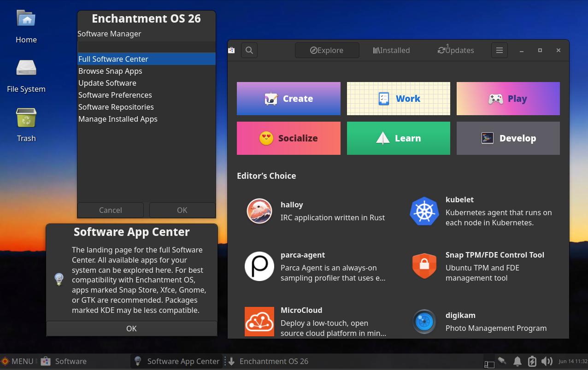Click the parca-agent P logo icon
This screenshot has width=588, height=370.
tap(259, 266)
